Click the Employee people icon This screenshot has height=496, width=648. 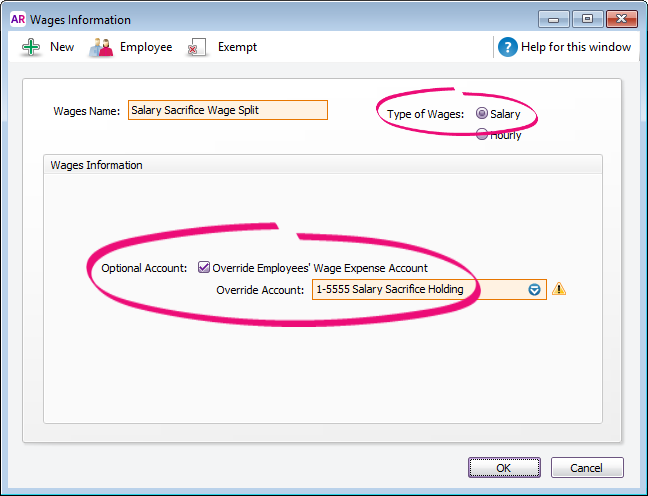coord(101,47)
